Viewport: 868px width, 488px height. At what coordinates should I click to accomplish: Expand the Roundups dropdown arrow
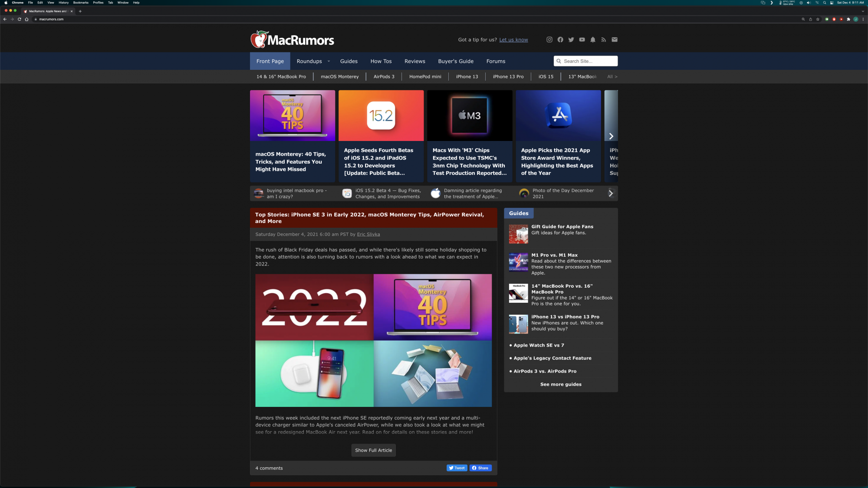click(329, 61)
